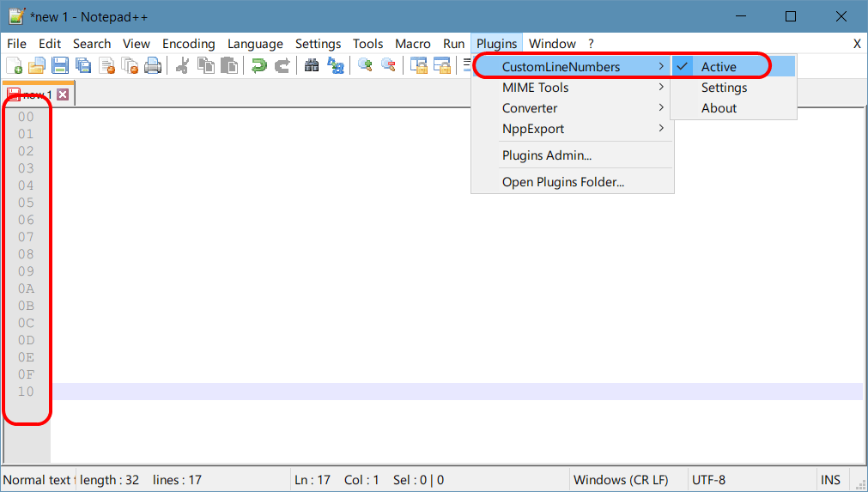868x492 pixels.
Task: Print the document using printer icon
Action: [153, 65]
